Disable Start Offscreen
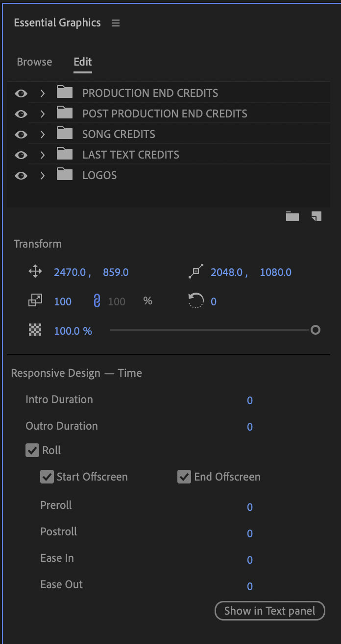The image size is (341, 644). click(47, 477)
